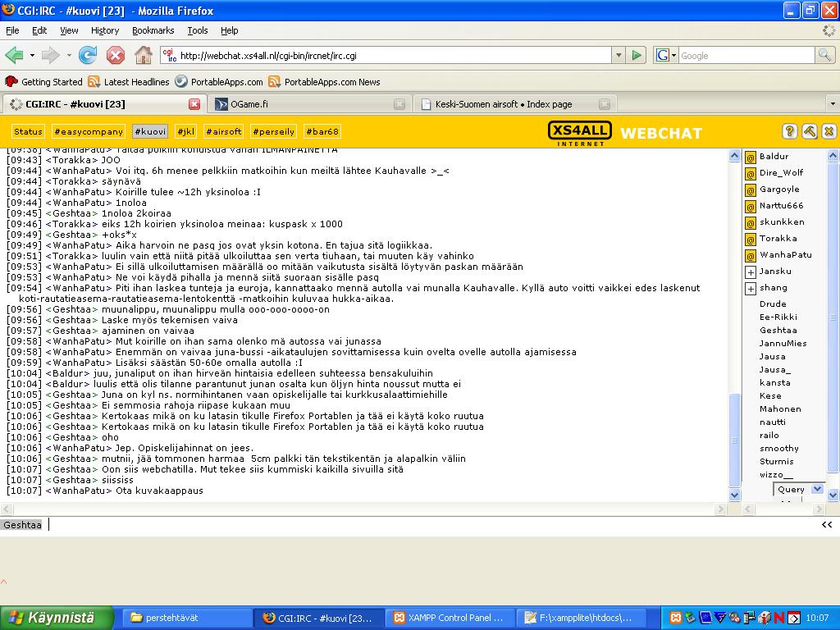This screenshot has height=630, width=840.
Task: Open the Query dropdown below user list
Action: (x=816, y=489)
